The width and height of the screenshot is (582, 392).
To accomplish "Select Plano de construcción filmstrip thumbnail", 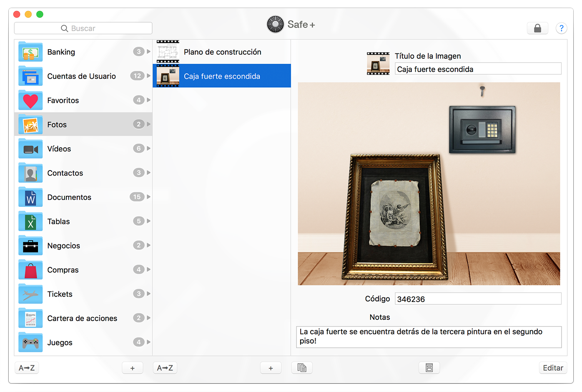I will pyautogui.click(x=168, y=52).
